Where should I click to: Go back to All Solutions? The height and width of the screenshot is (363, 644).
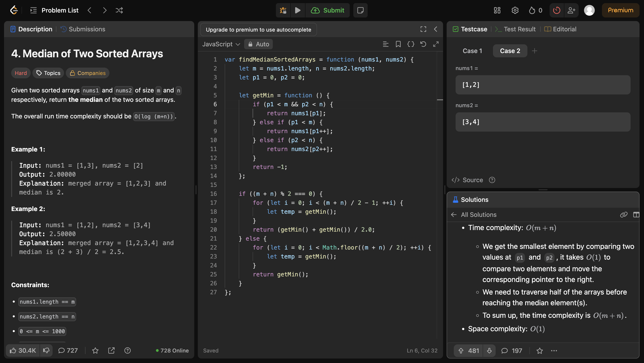click(x=454, y=214)
